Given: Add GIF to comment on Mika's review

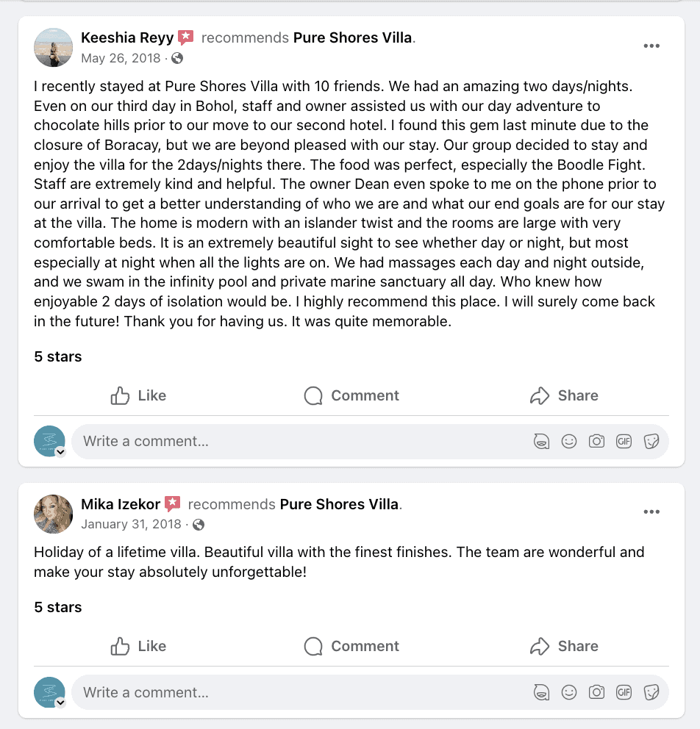Looking at the screenshot, I should pyautogui.click(x=624, y=692).
